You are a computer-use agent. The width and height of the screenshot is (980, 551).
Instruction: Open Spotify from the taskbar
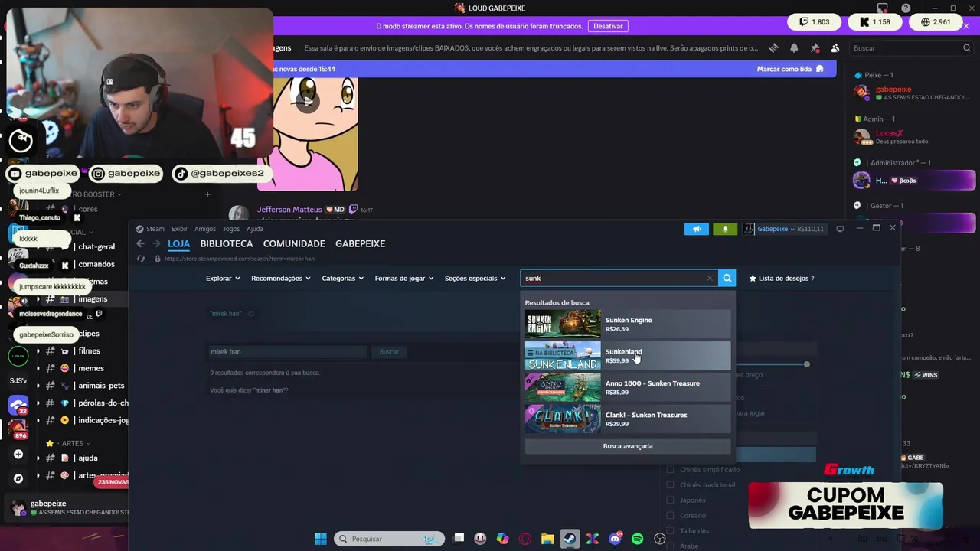click(638, 539)
